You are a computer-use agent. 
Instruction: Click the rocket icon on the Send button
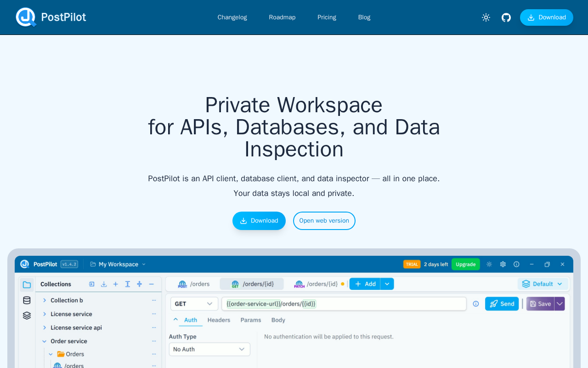(x=494, y=304)
